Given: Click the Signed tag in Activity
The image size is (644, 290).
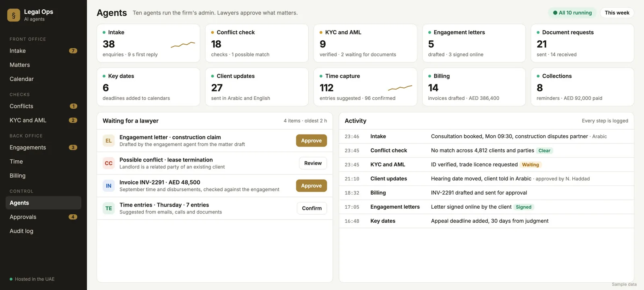Looking at the screenshot, I should [524, 207].
